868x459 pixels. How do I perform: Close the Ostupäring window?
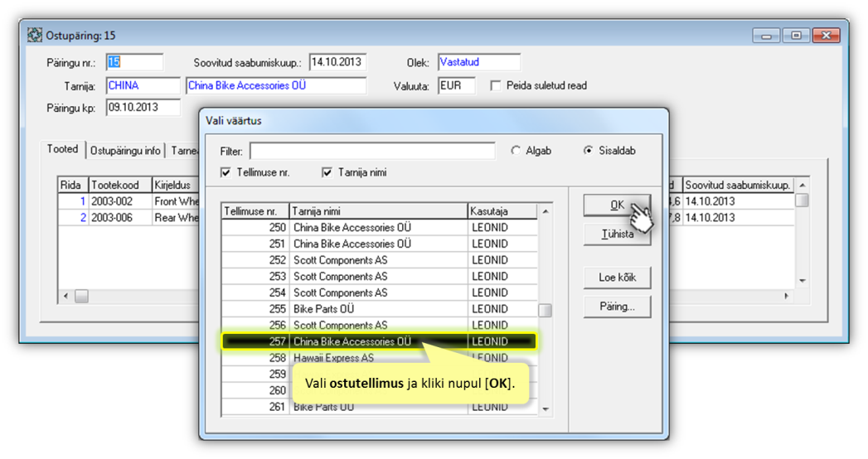827,36
